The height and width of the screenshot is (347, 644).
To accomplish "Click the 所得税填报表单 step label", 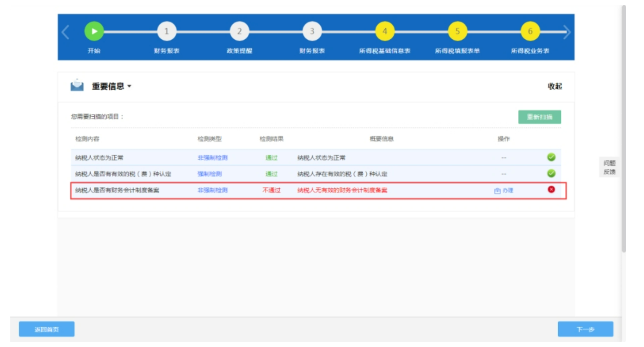I will [x=457, y=51].
